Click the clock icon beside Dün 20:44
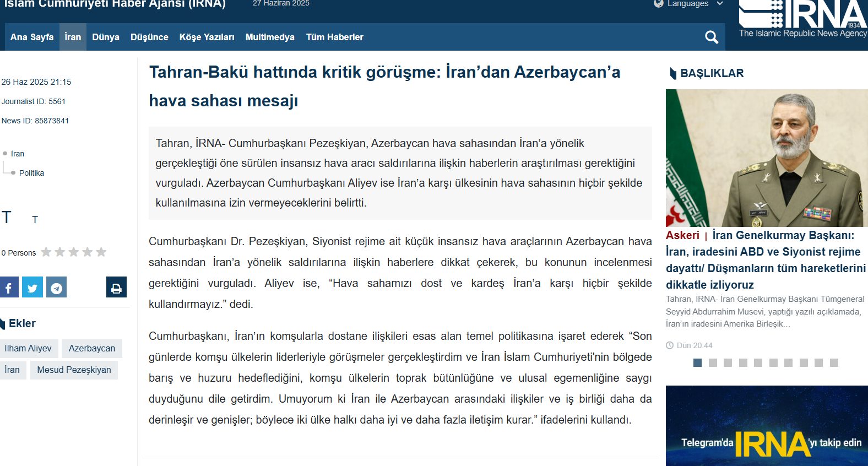868x466 pixels. tap(670, 345)
